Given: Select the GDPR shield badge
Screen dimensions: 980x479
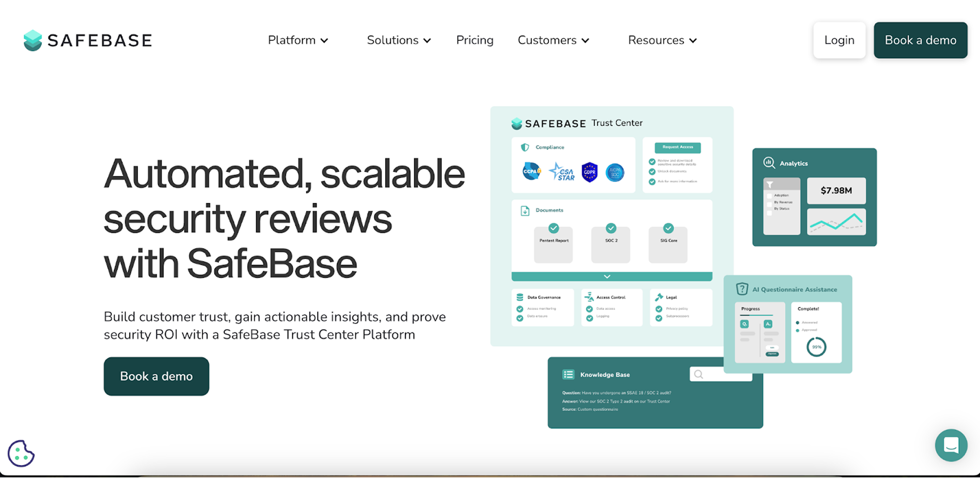Looking at the screenshot, I should [x=589, y=172].
